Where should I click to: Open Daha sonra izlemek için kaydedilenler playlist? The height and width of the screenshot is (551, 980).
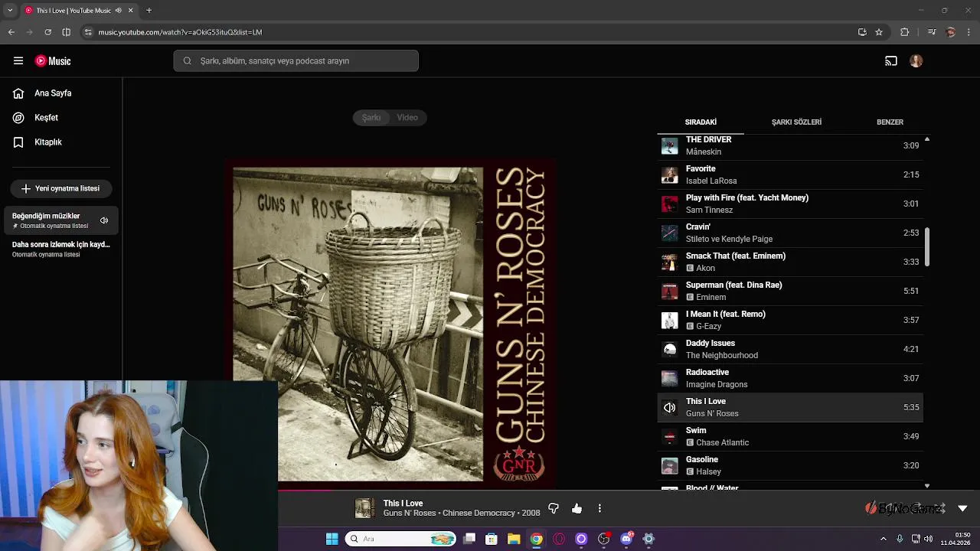(x=61, y=249)
